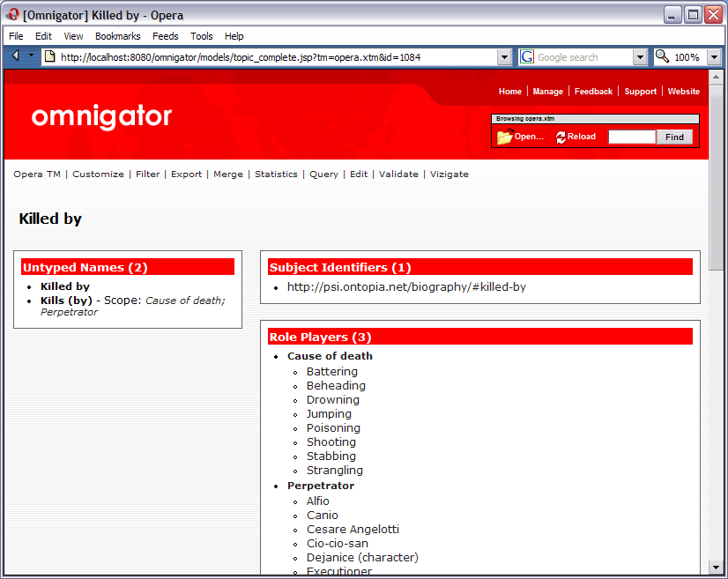
Task: Open the Tools menu
Action: 201,36
